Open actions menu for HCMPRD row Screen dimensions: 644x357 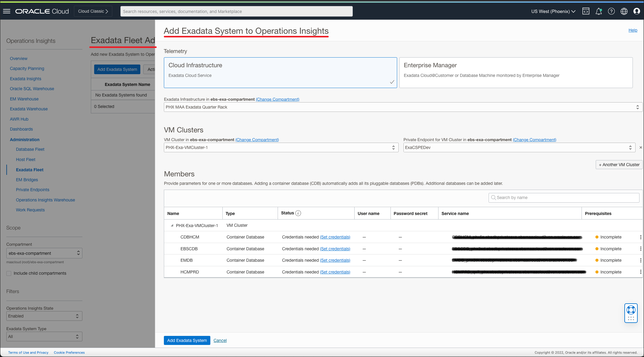click(x=640, y=272)
